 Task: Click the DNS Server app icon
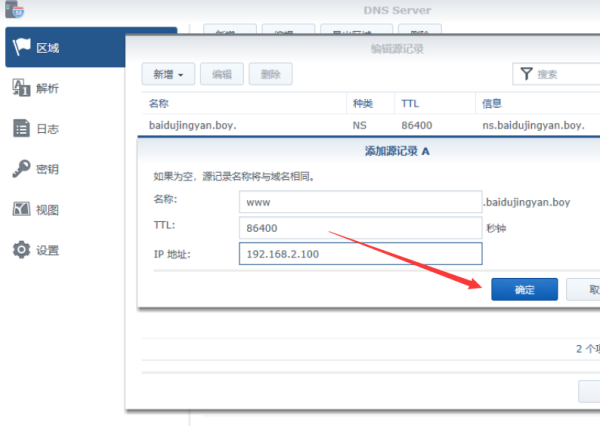click(14, 9)
